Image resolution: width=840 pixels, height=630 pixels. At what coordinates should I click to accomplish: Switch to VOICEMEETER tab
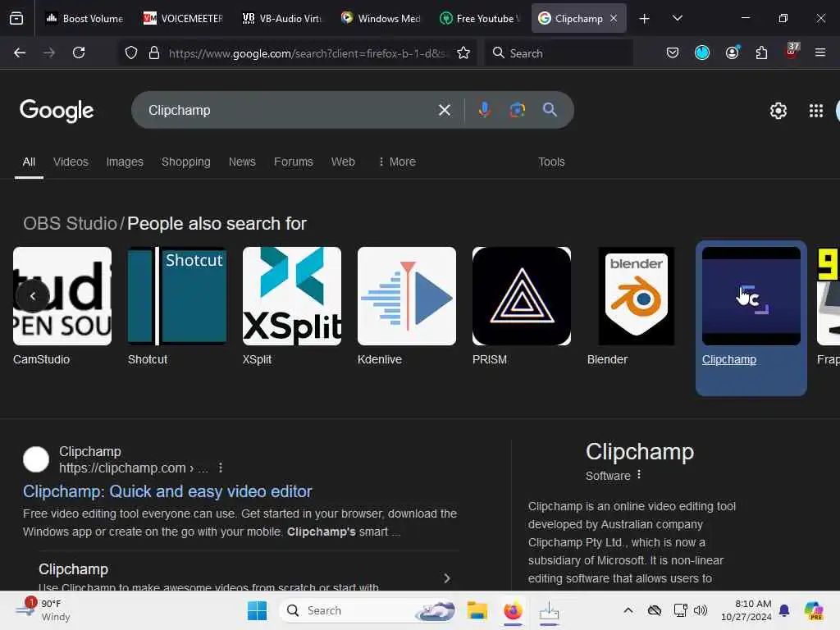pos(183,18)
